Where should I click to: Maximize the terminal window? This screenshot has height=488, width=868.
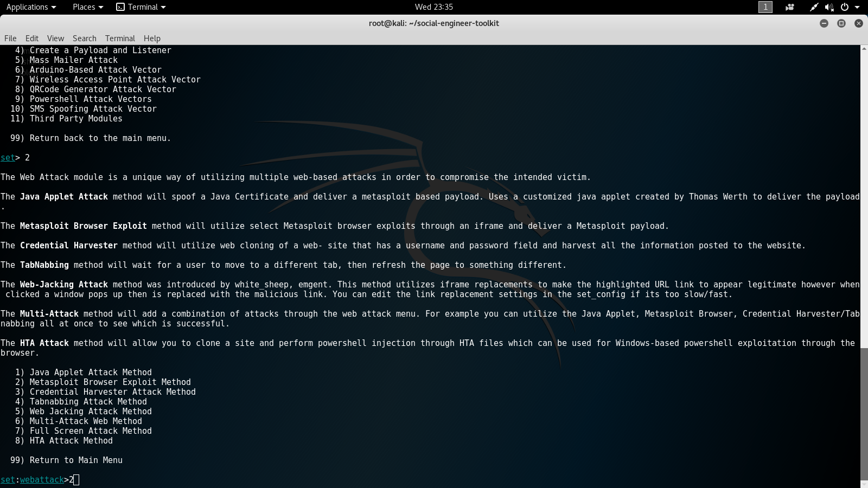(841, 23)
